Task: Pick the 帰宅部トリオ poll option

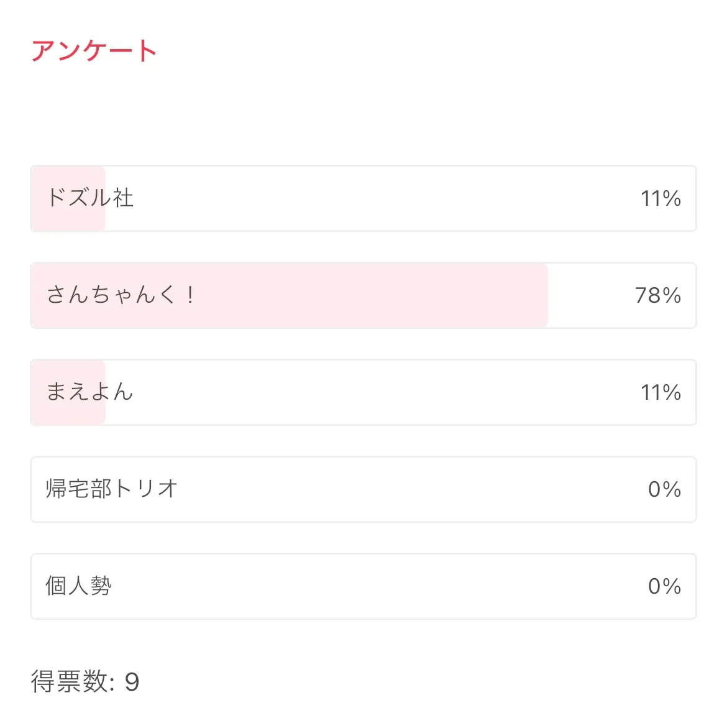Action: [112, 489]
